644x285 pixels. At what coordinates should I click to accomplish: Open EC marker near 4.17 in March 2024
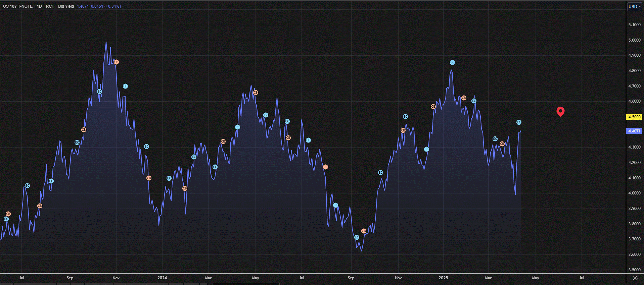click(215, 167)
